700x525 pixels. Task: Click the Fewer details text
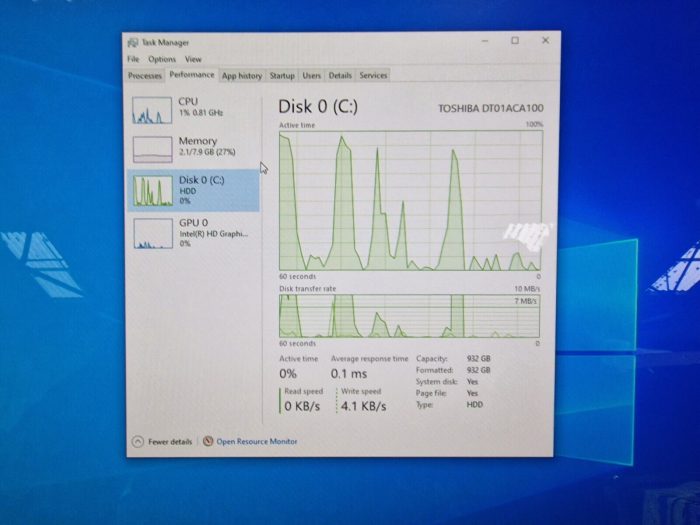click(x=170, y=442)
